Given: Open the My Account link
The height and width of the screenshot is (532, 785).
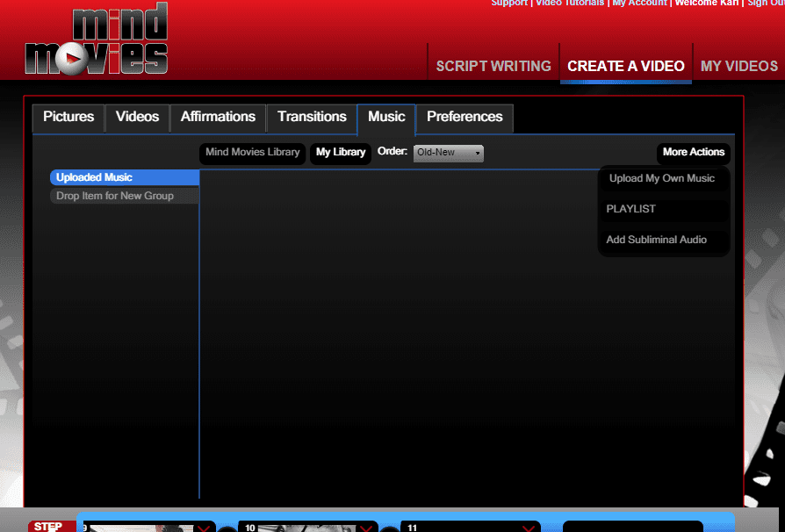Looking at the screenshot, I should click(639, 3).
